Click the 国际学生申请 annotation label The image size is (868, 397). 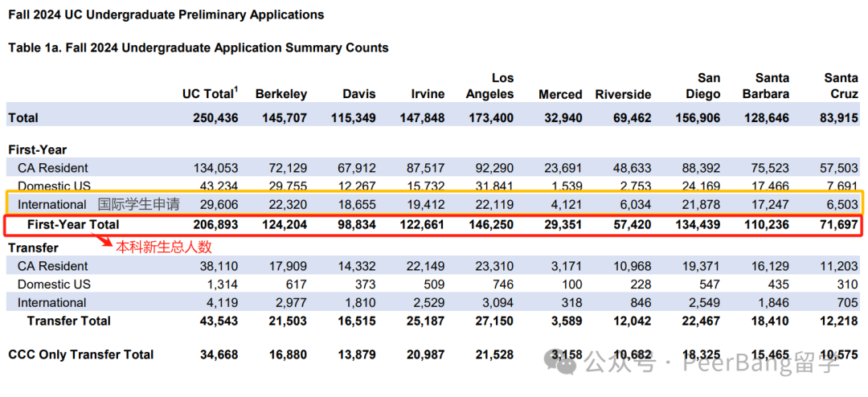click(x=138, y=204)
